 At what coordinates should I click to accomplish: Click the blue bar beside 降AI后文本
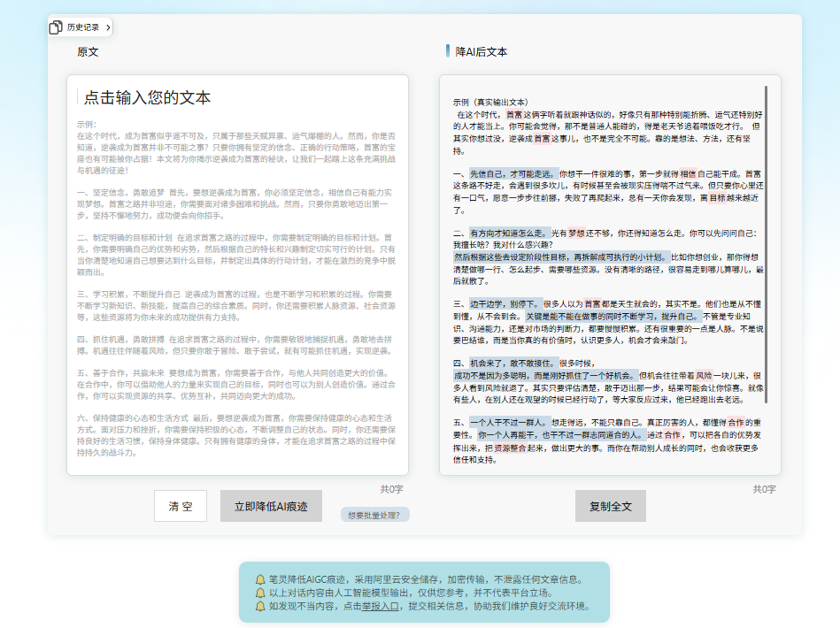point(449,51)
